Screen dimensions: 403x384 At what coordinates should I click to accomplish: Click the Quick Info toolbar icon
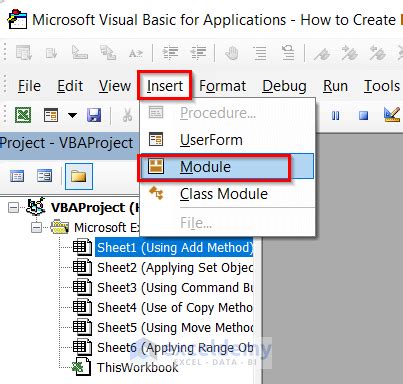[80, 52]
